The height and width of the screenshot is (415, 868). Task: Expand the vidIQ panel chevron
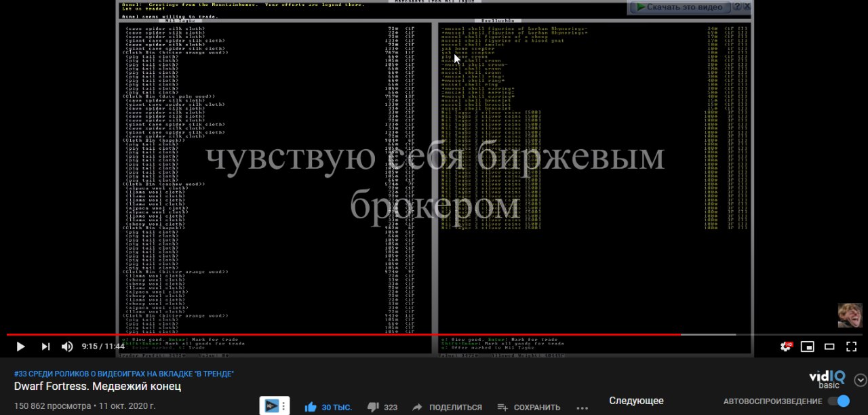point(861,380)
